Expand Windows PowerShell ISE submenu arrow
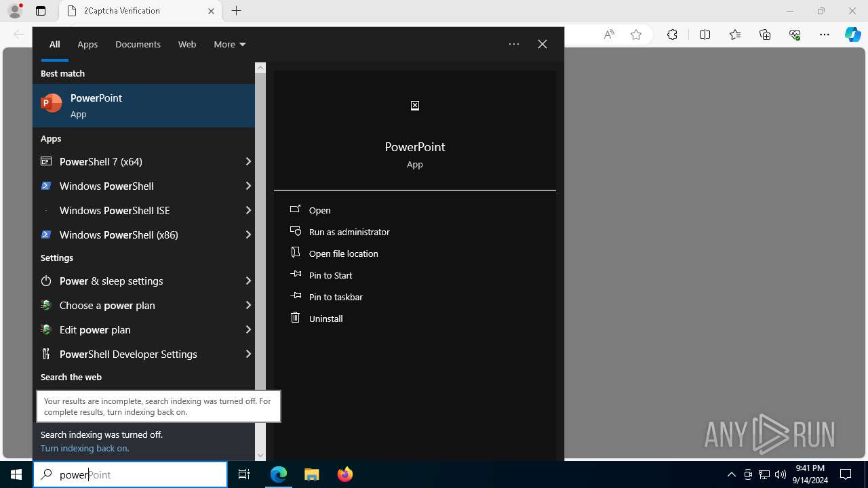The width and height of the screenshot is (868, 488). point(248,210)
